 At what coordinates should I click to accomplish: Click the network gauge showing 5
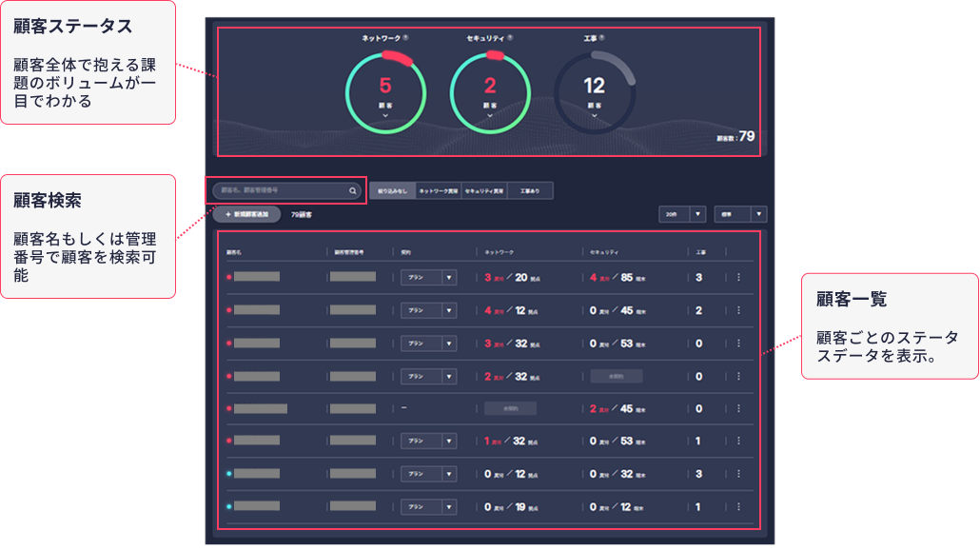click(385, 93)
